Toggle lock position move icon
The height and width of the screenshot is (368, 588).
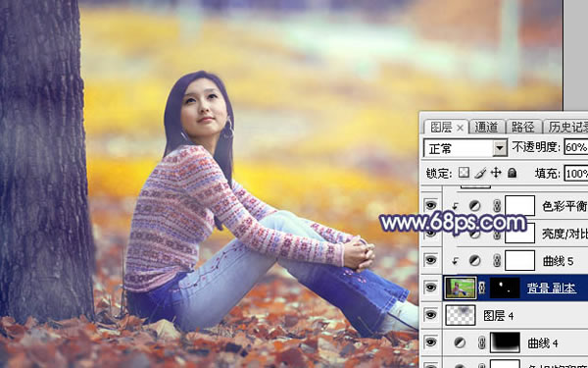pyautogui.click(x=496, y=173)
